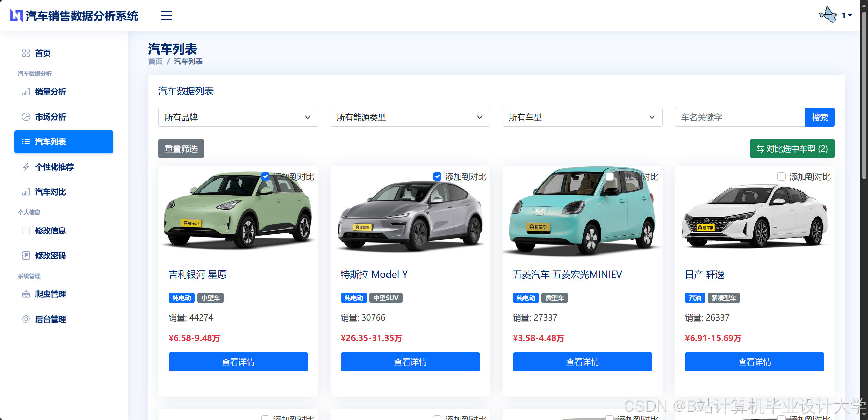Click the 车名关键字 search input field
Screen dimensions: 868x420
coord(740,118)
